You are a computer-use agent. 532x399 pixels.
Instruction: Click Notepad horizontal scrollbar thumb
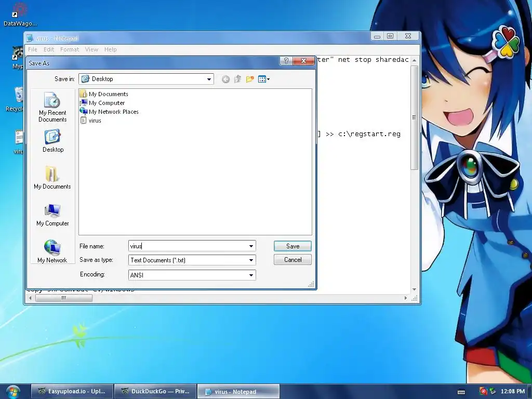coord(64,298)
